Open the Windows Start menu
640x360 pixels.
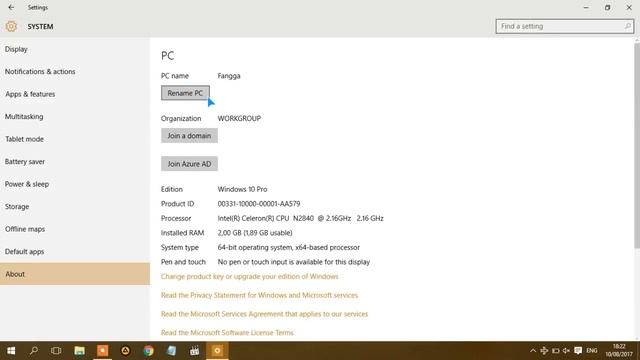(x=11, y=351)
